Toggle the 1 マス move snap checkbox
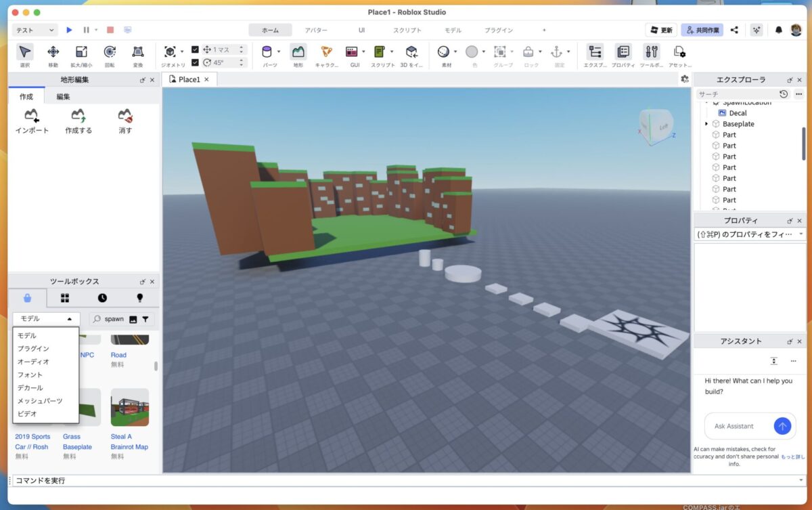 pos(196,49)
